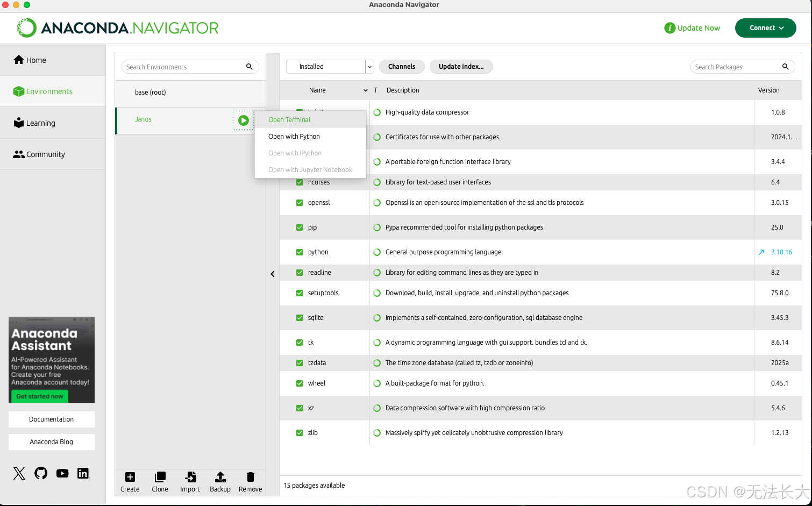Screen dimensions: 812x506
Task: Open the Home section
Action: (53, 60)
